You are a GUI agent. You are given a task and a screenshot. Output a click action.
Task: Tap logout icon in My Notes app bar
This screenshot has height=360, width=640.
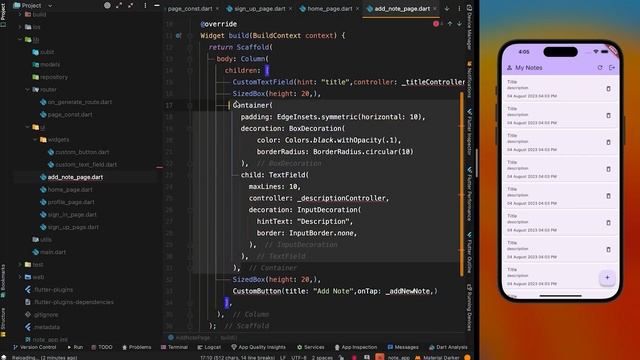pyautogui.click(x=611, y=68)
